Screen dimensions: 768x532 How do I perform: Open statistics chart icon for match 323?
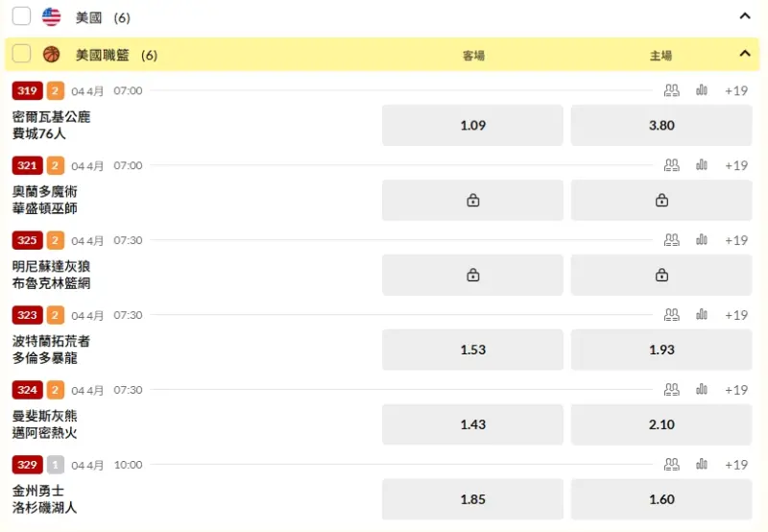(x=702, y=315)
